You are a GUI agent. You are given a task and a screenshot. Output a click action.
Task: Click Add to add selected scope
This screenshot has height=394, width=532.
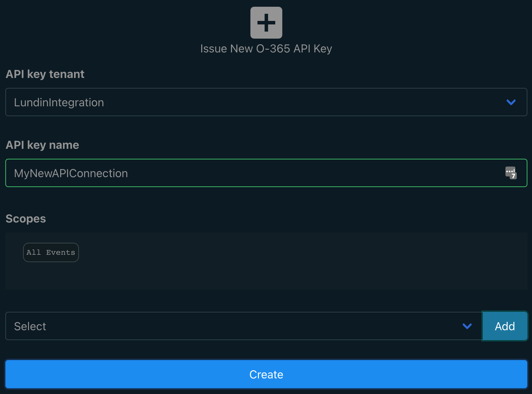coord(505,326)
